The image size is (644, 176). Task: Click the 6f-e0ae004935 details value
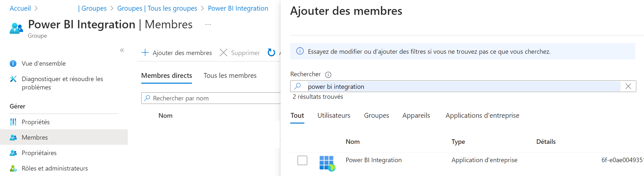point(622,160)
